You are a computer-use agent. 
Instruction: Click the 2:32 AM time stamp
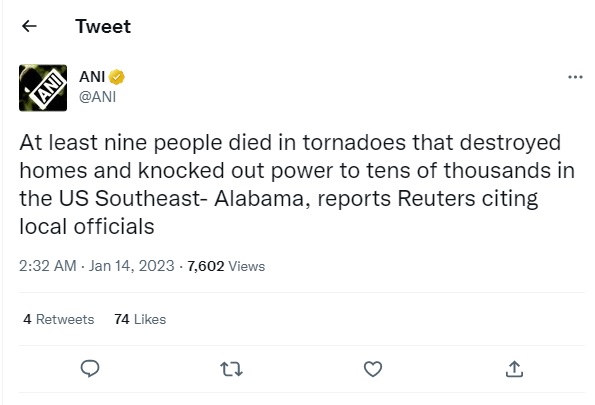(x=48, y=266)
